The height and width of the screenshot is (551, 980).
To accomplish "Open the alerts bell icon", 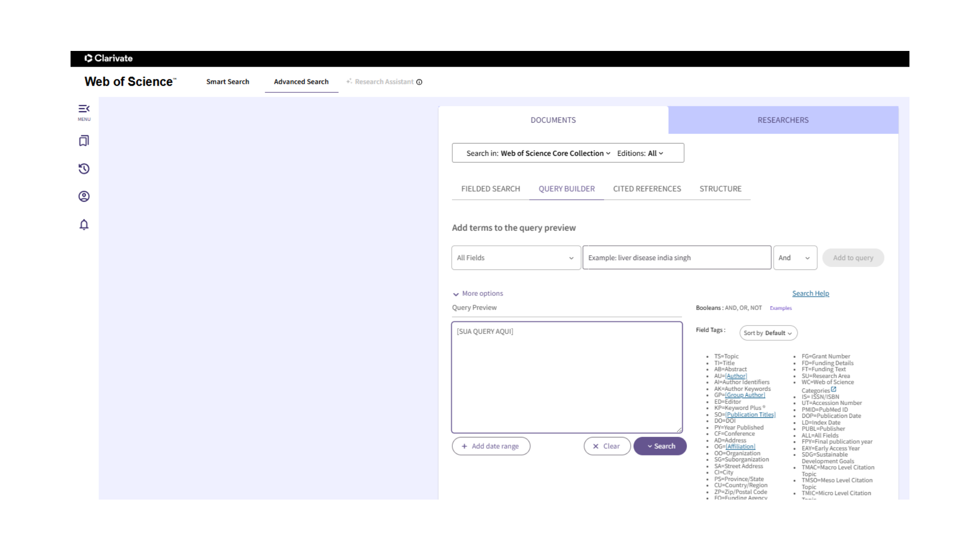I will pyautogui.click(x=84, y=224).
